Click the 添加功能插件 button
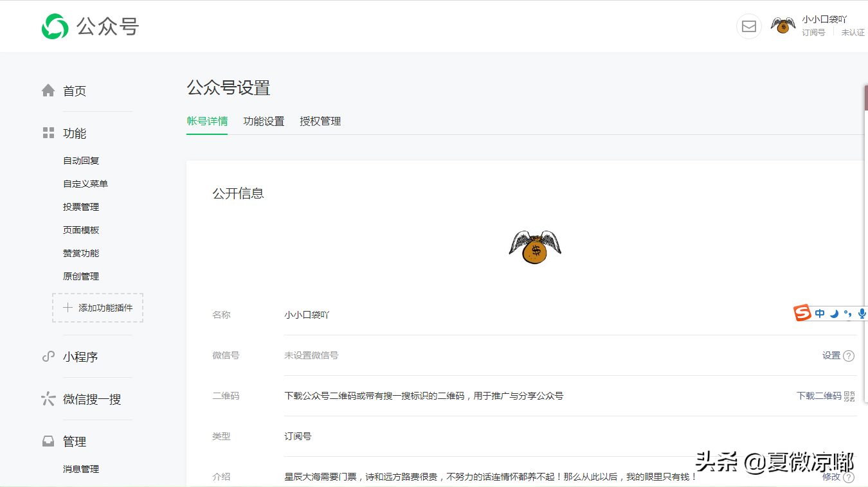Screen dimensions: 868x487 97,308
